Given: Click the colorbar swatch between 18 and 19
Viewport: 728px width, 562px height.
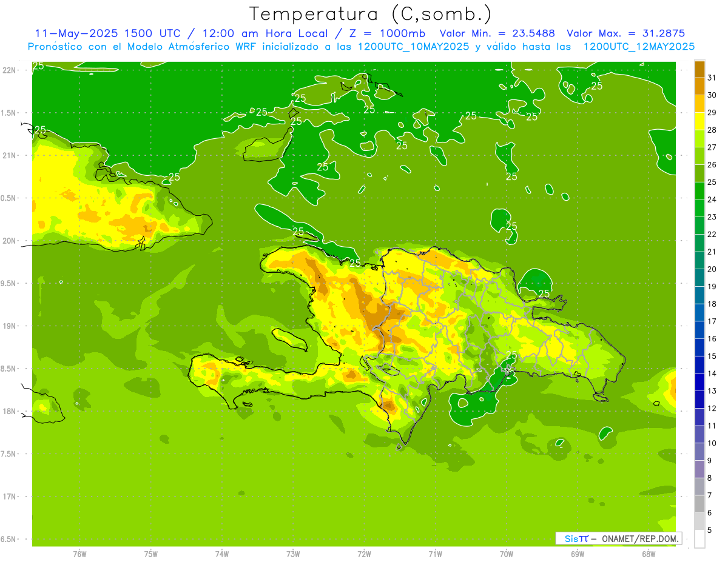Looking at the screenshot, I should tap(699, 295).
